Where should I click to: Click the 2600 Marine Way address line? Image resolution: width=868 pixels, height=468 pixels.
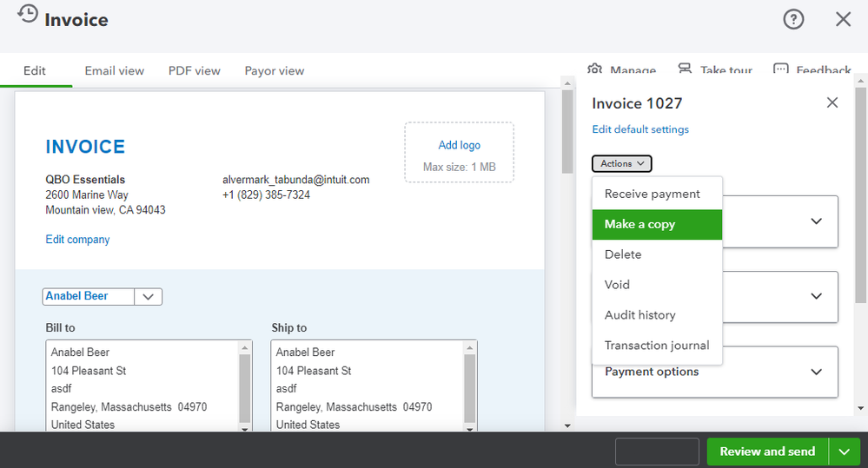pyautogui.click(x=86, y=194)
